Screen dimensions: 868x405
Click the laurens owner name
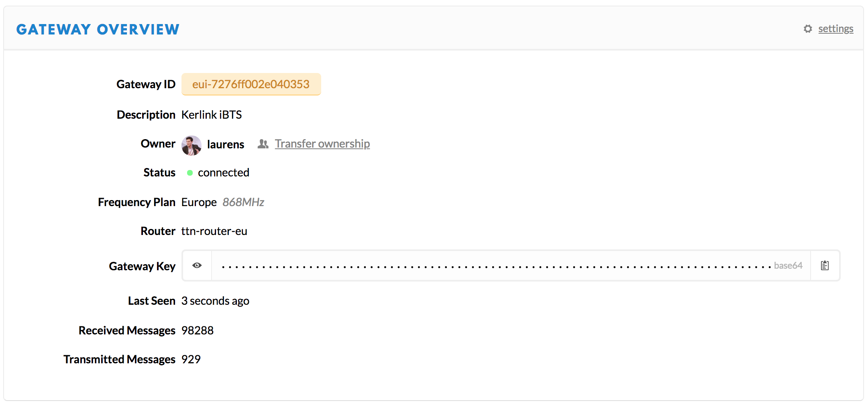coord(226,144)
